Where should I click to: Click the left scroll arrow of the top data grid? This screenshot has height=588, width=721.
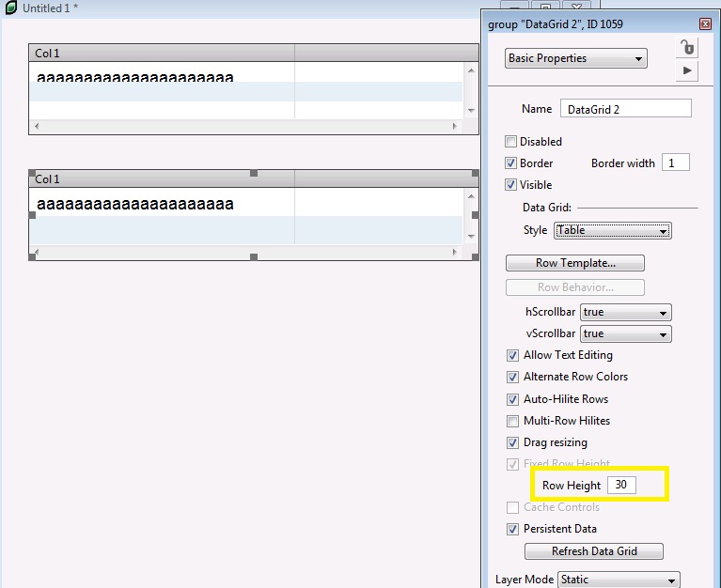[37, 125]
